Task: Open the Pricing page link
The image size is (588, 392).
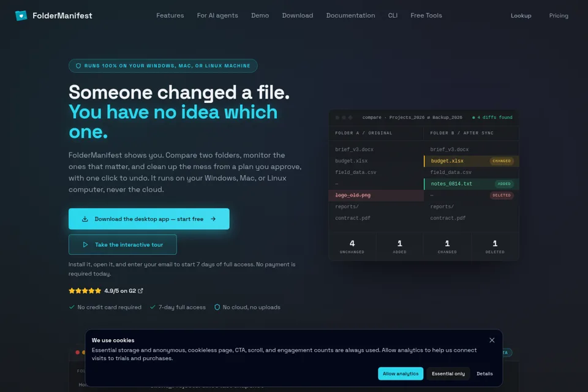Action: pos(559,16)
